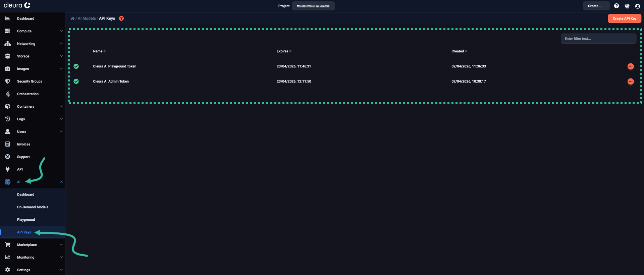Collapse the AI menu chevron
This screenshot has height=275, width=644.
coord(61,182)
